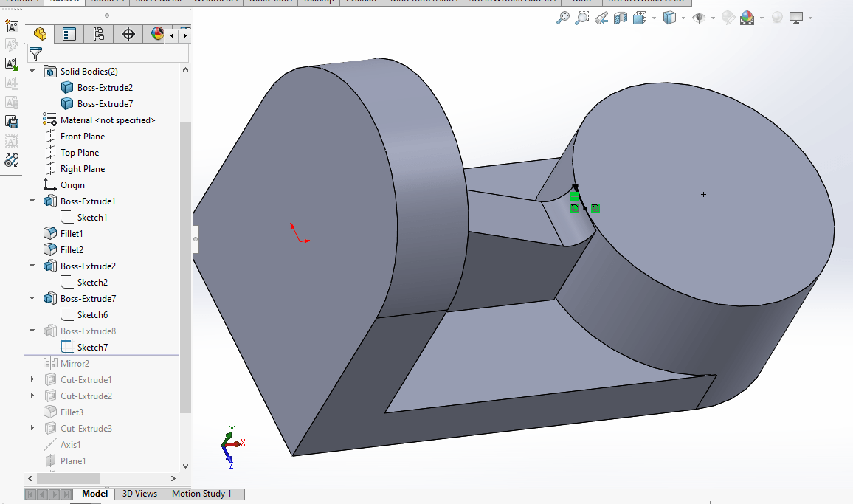
Task: Activate the Section View tool
Action: 621,18
